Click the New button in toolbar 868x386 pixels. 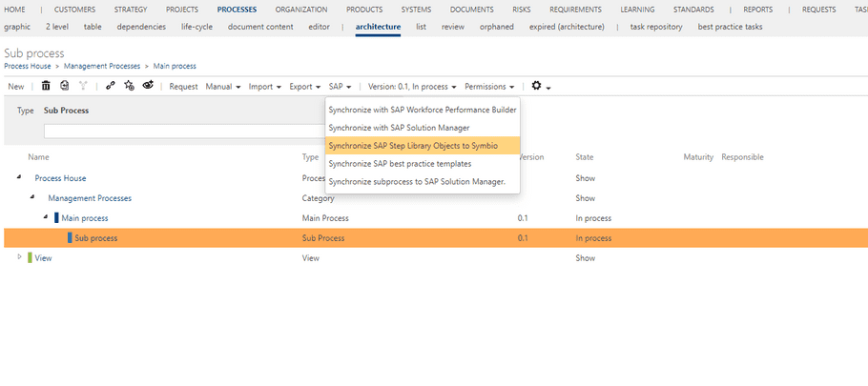point(16,87)
